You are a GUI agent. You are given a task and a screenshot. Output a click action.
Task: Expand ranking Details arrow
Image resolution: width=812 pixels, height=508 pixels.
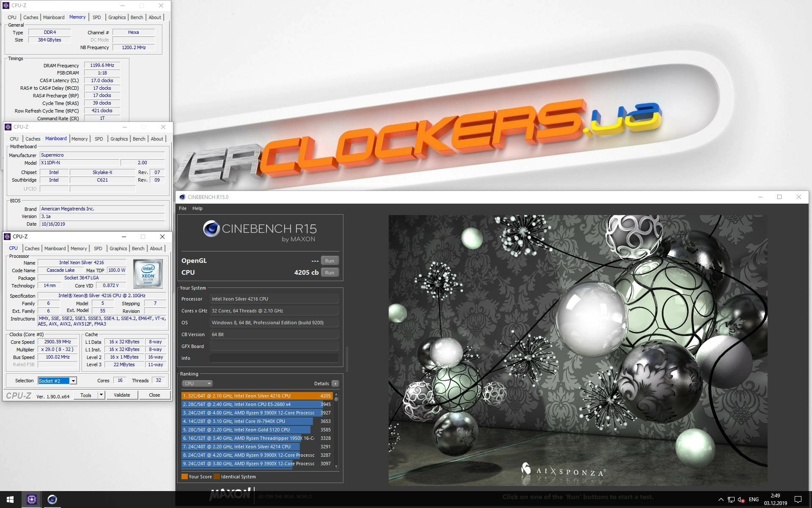click(335, 384)
